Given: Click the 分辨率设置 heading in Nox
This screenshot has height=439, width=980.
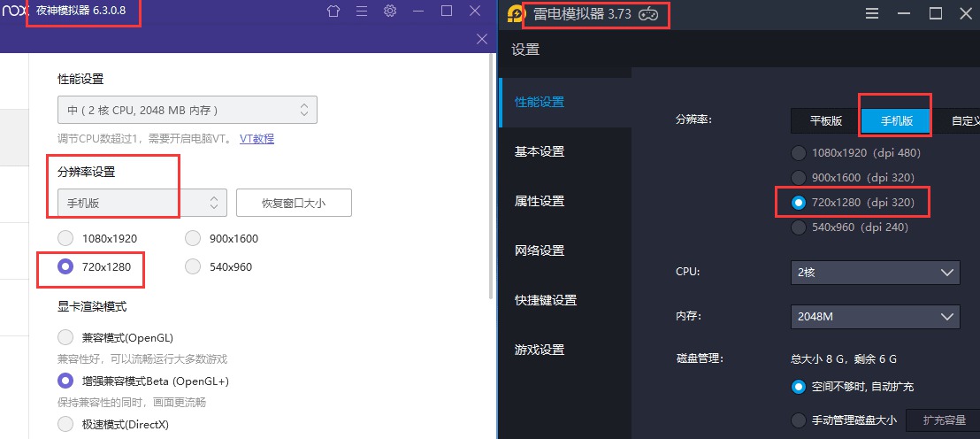Looking at the screenshot, I should click(x=87, y=172).
